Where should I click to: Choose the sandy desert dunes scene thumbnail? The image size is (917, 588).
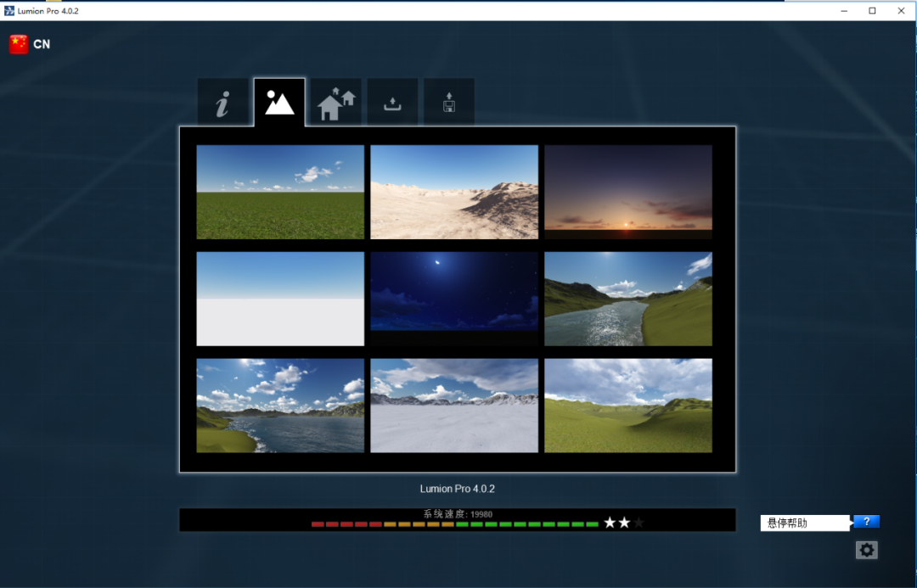coord(454,193)
